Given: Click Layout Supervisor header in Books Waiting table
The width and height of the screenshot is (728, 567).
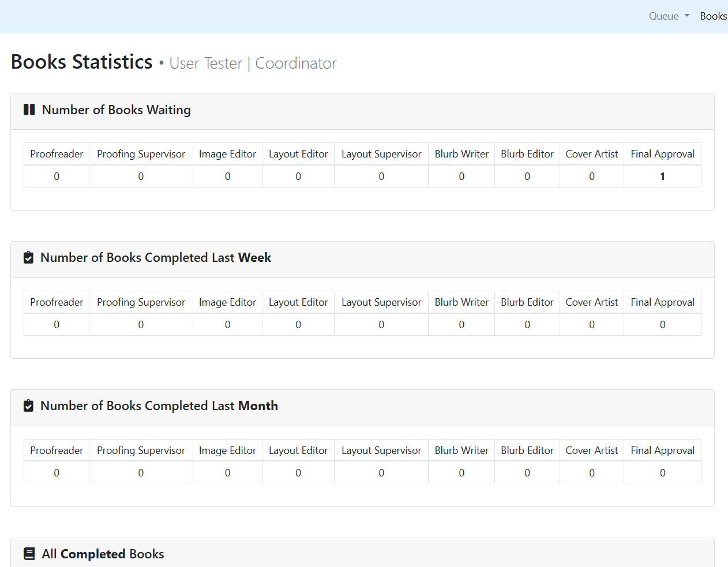Looking at the screenshot, I should (x=381, y=154).
